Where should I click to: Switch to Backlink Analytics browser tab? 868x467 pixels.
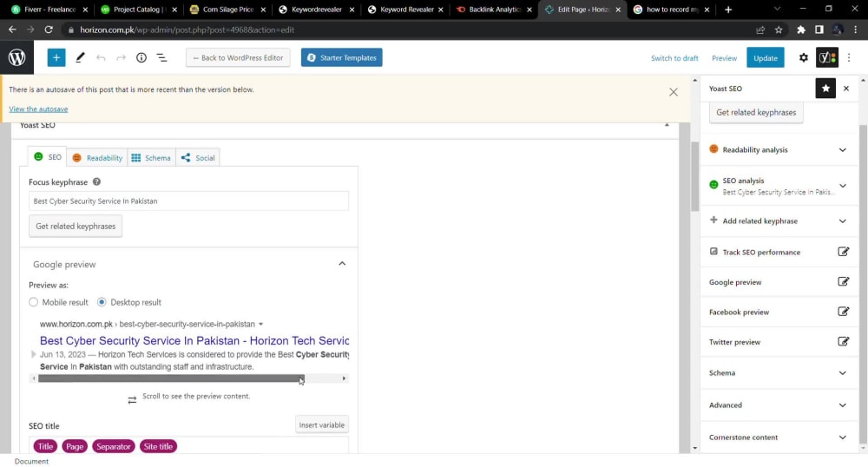click(493, 10)
